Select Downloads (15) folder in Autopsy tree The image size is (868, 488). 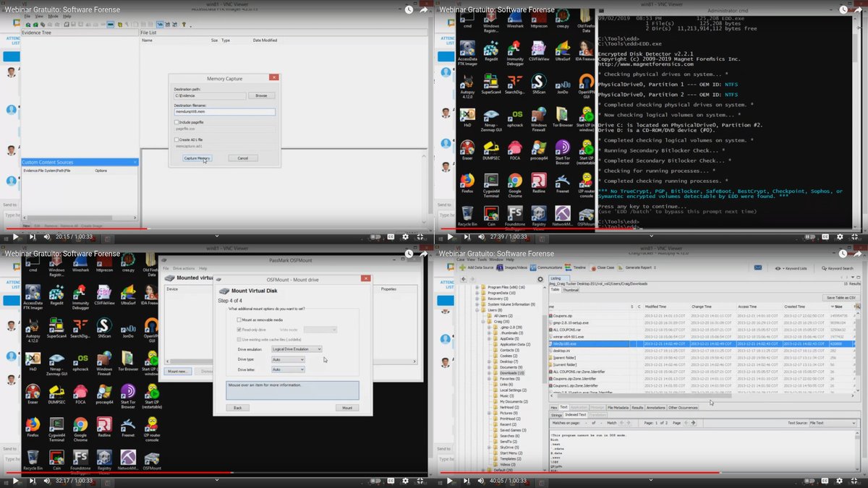coord(511,373)
